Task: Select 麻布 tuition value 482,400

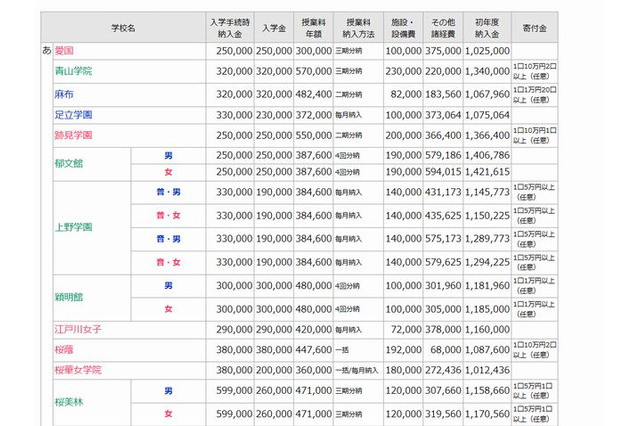Action: pyautogui.click(x=313, y=94)
